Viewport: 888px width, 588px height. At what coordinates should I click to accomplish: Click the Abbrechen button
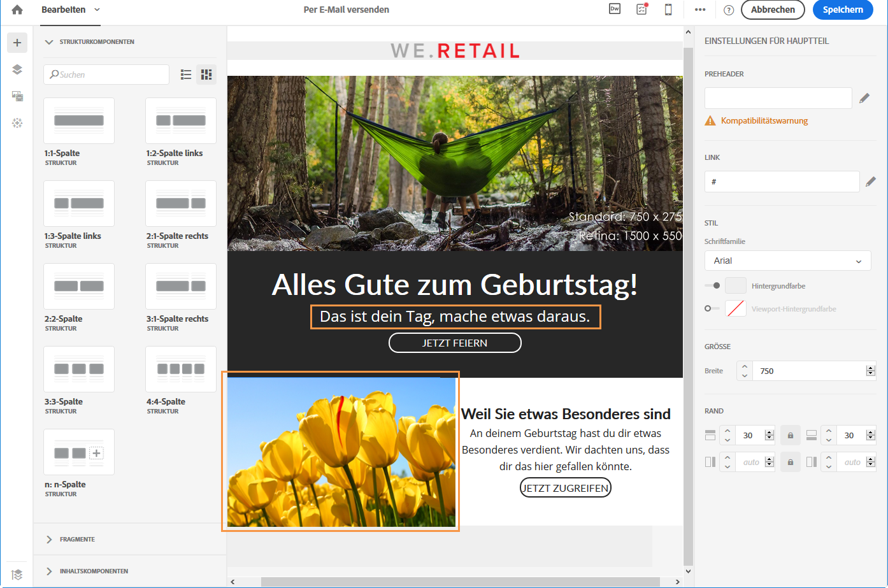click(773, 10)
